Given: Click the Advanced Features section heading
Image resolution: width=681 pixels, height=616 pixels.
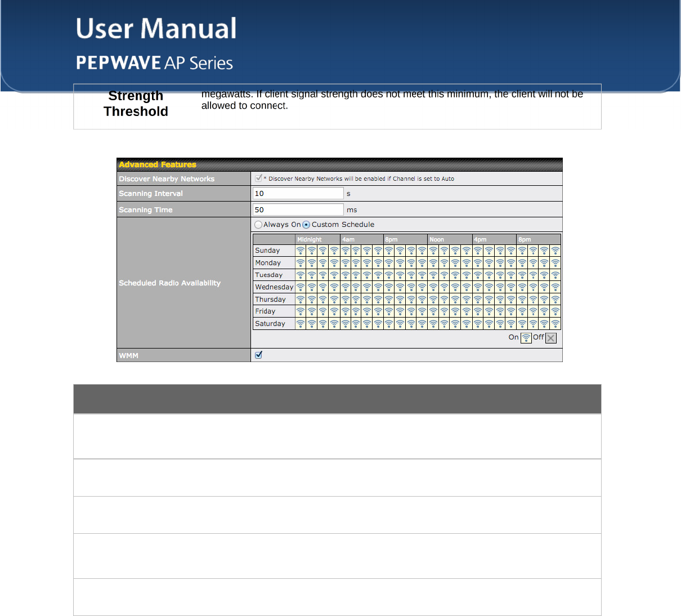Looking at the screenshot, I should (x=158, y=164).
